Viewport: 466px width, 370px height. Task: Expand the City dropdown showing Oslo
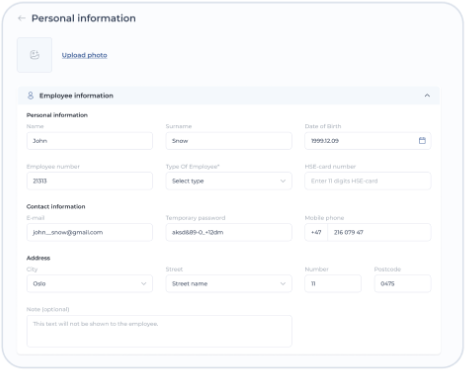click(x=90, y=284)
